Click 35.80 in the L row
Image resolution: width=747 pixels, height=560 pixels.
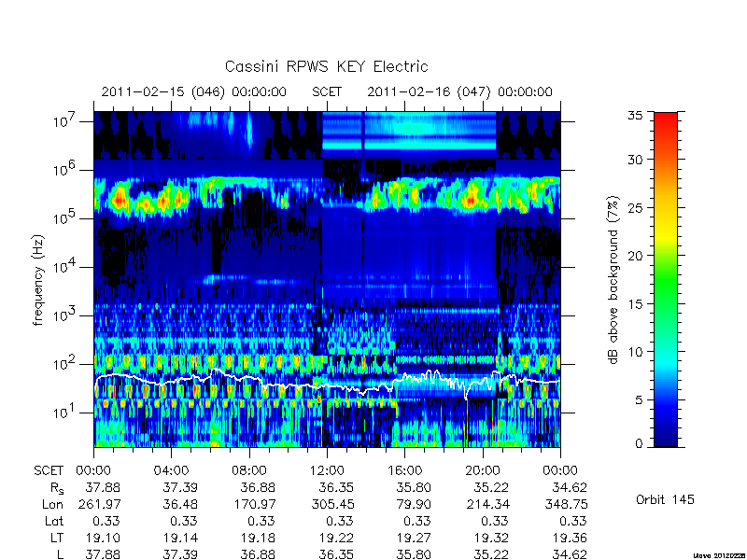pos(414,554)
